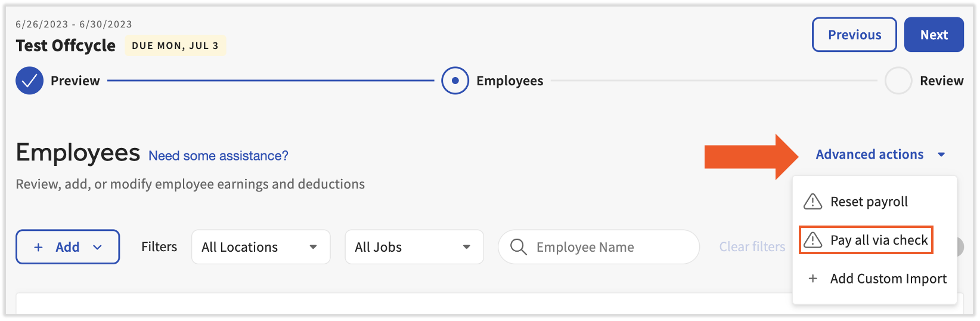Select Add Custom Import menu entry
Screen dimensions: 980x321
(x=888, y=279)
